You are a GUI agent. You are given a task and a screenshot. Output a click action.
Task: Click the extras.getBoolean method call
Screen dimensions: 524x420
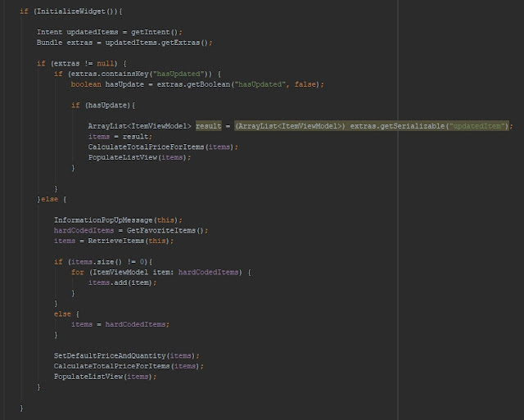pos(193,84)
